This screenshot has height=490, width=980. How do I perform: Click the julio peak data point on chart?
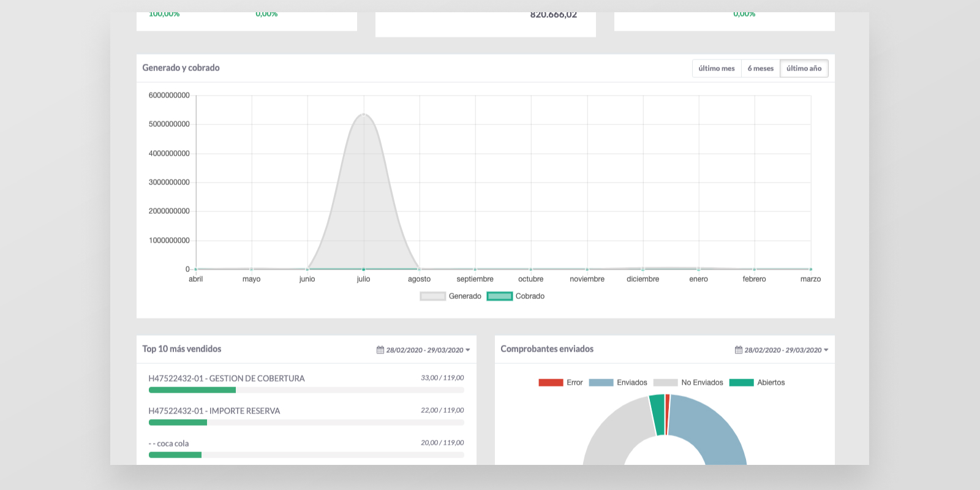[x=364, y=114]
